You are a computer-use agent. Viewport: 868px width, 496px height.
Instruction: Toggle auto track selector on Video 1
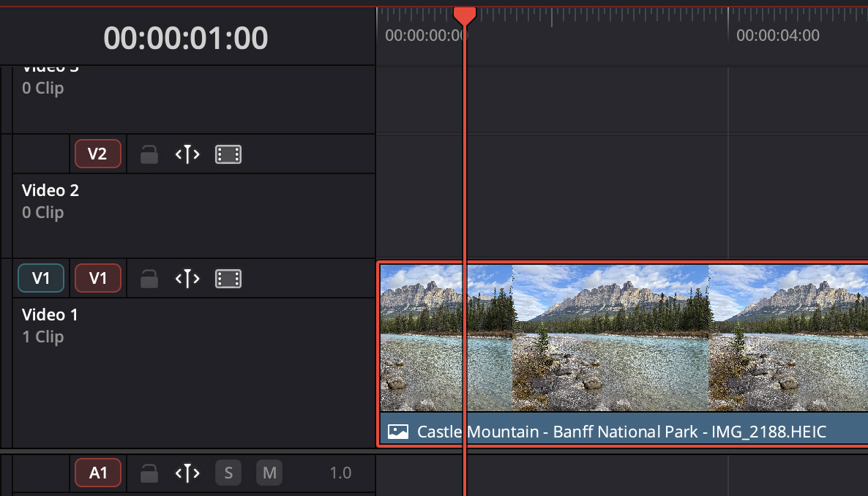187,279
